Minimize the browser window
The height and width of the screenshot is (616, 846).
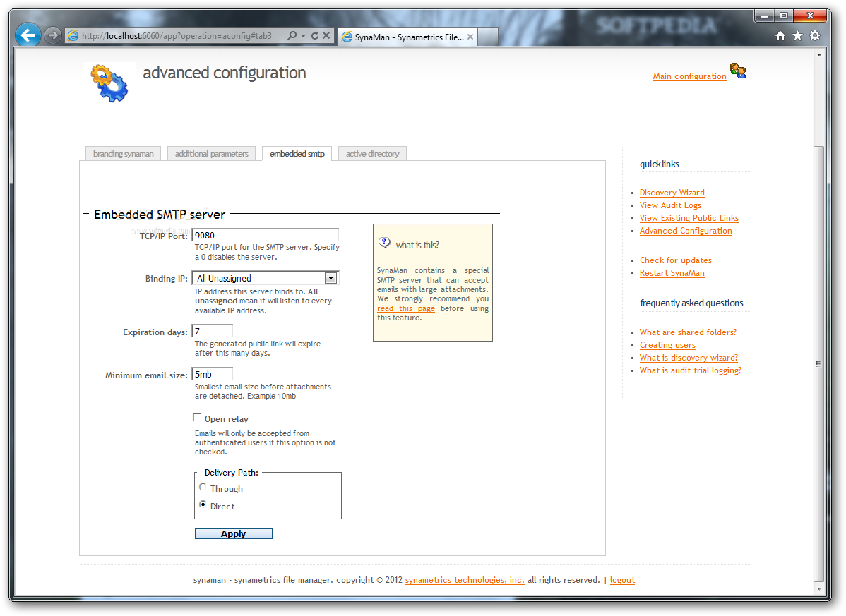tap(764, 16)
